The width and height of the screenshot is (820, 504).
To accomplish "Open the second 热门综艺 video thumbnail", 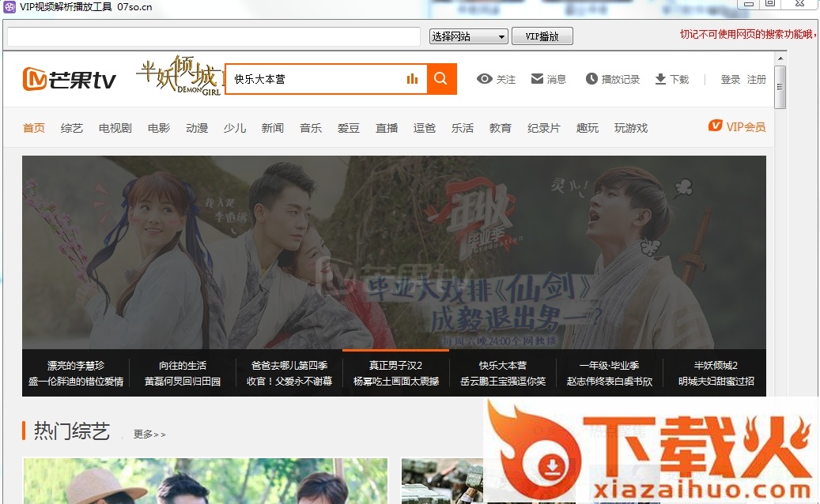I will [x=442, y=481].
